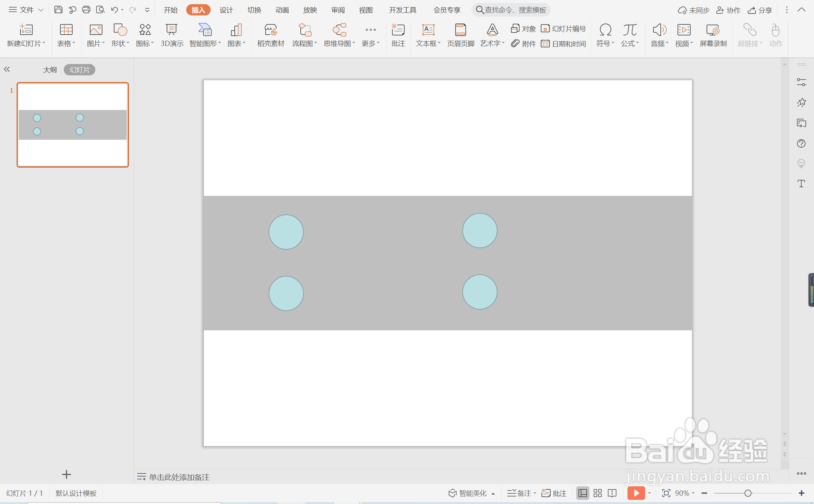This screenshot has width=814, height=504.
Task: Open the 文件 menu dropdown
Action: [26, 10]
